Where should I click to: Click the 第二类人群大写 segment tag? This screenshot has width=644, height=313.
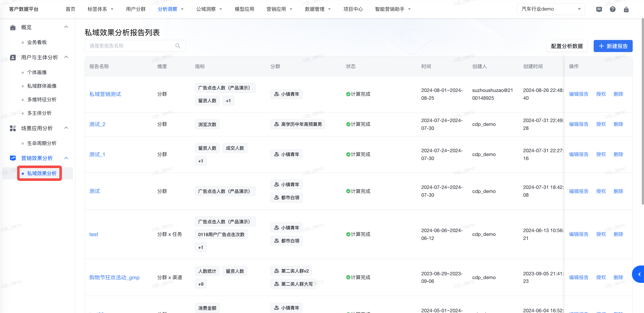coord(293,284)
